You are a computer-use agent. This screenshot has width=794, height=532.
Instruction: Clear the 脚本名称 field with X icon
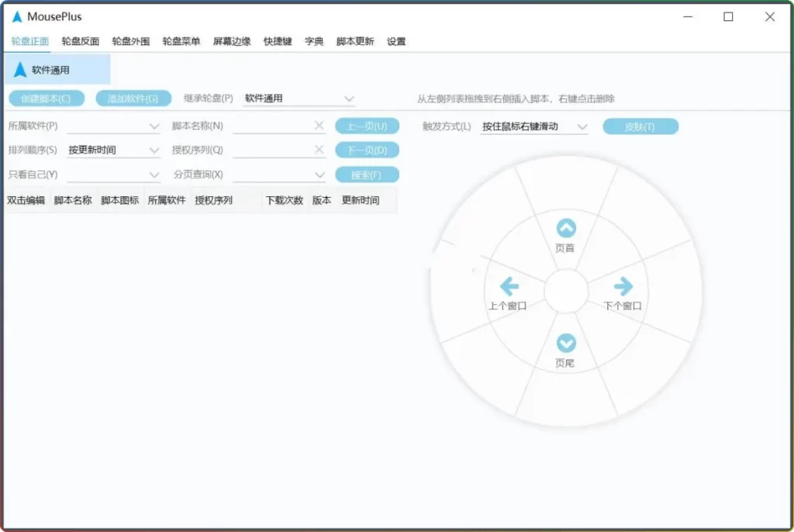[319, 126]
